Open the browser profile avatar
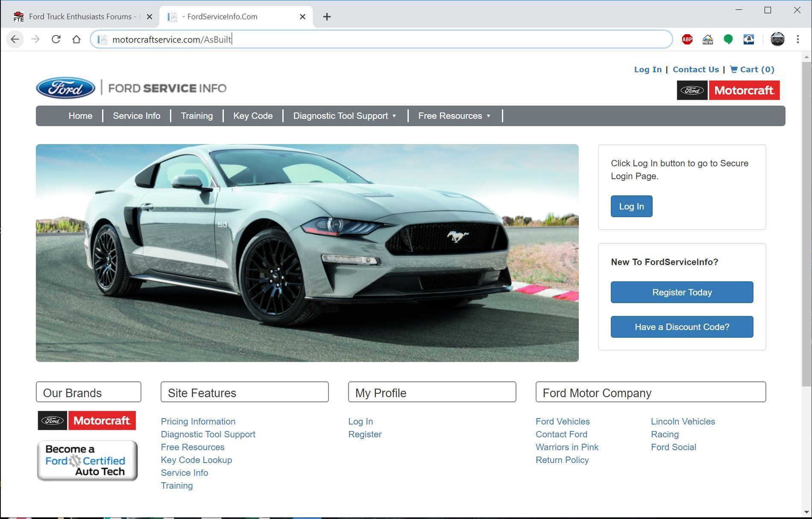Viewport: 812px width, 519px height. point(777,39)
